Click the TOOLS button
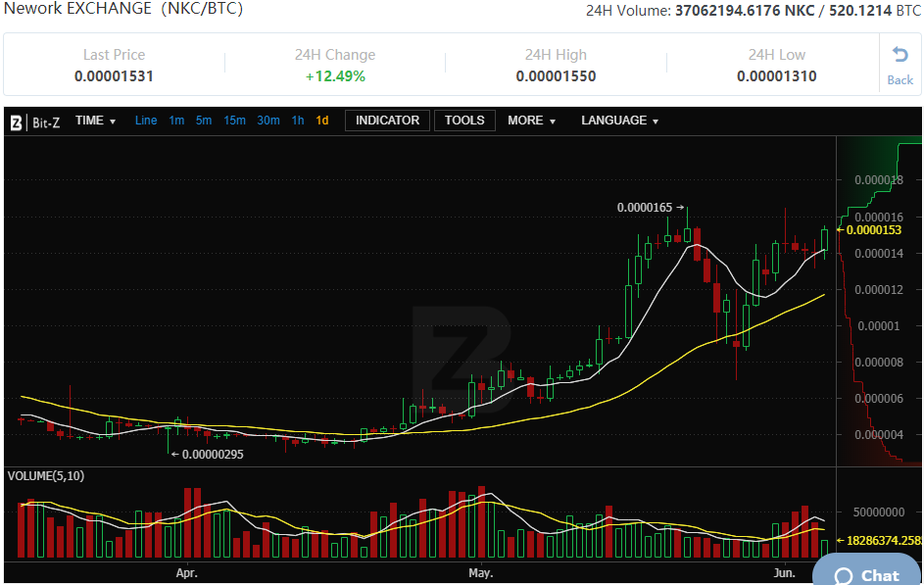This screenshot has width=924, height=585. pos(464,121)
